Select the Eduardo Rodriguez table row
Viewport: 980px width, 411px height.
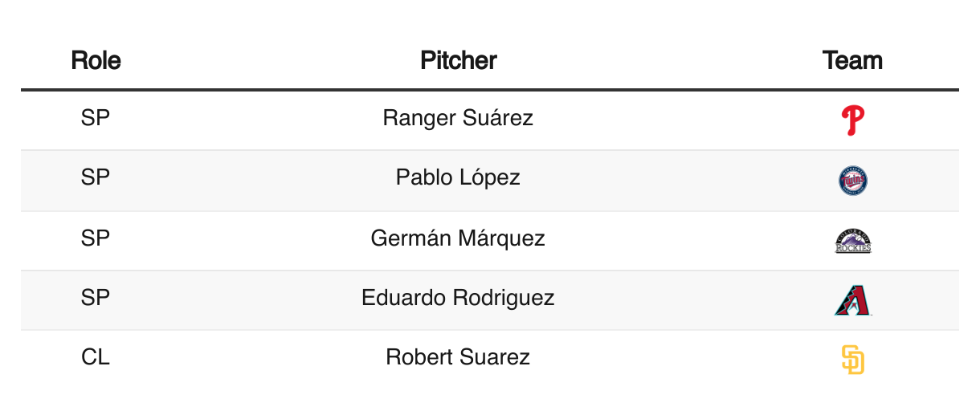tap(490, 300)
